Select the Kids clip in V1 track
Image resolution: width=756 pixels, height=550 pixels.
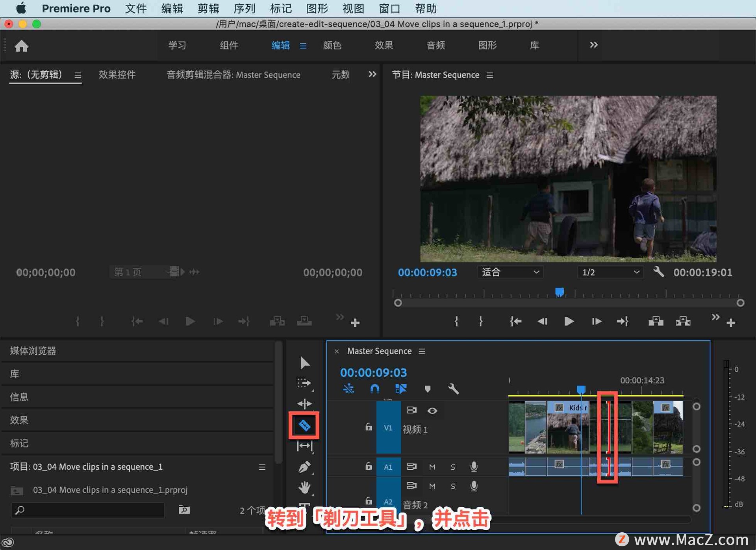(568, 428)
